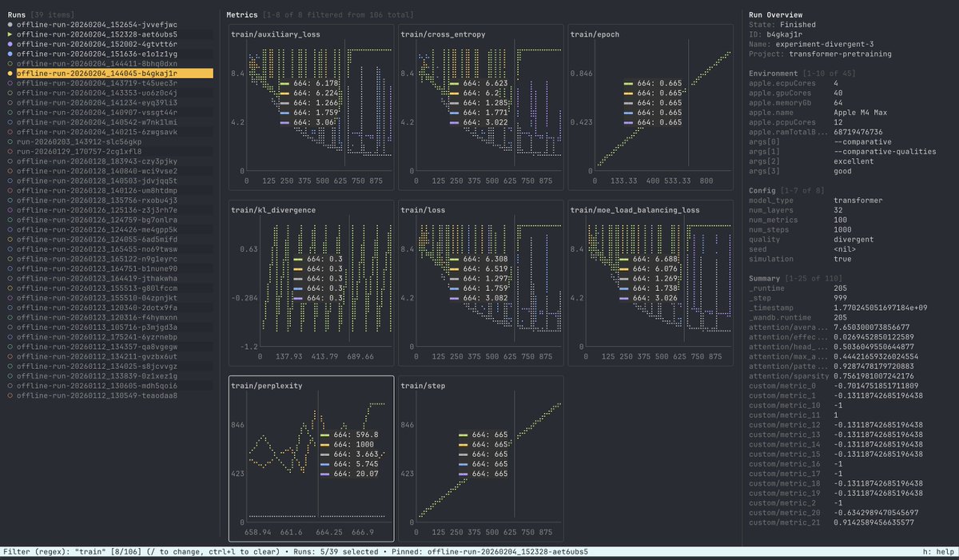Toggle the circle marker for run vssgt44r
Screen dimensions: 959x560
10,112
